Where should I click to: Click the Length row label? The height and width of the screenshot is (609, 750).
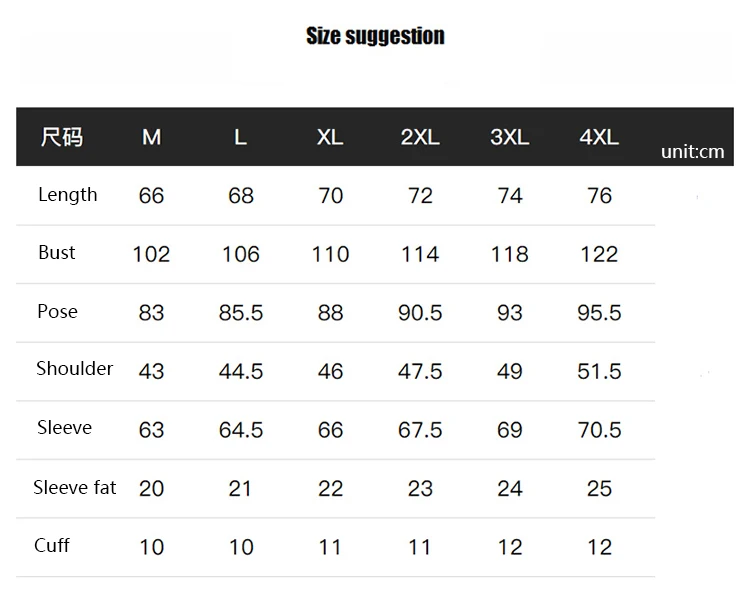(68, 195)
